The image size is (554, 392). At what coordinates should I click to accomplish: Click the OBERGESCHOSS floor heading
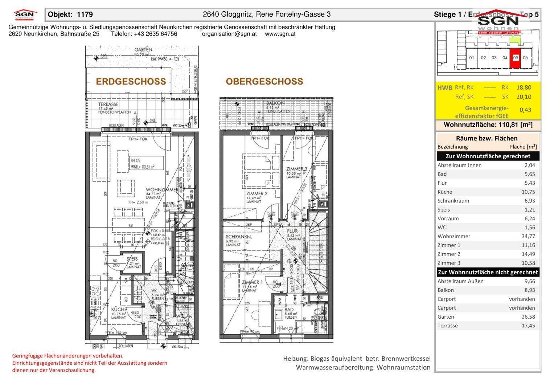coord(264,81)
